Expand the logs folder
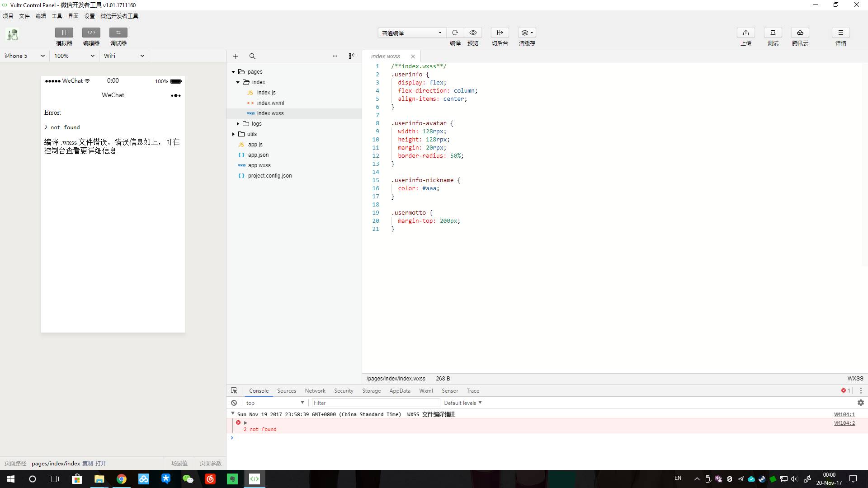Viewport: 868px width, 488px height. 238,123
